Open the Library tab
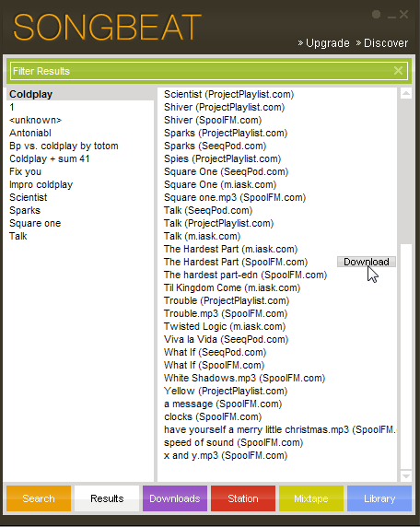The image size is (420, 527). [x=379, y=498]
